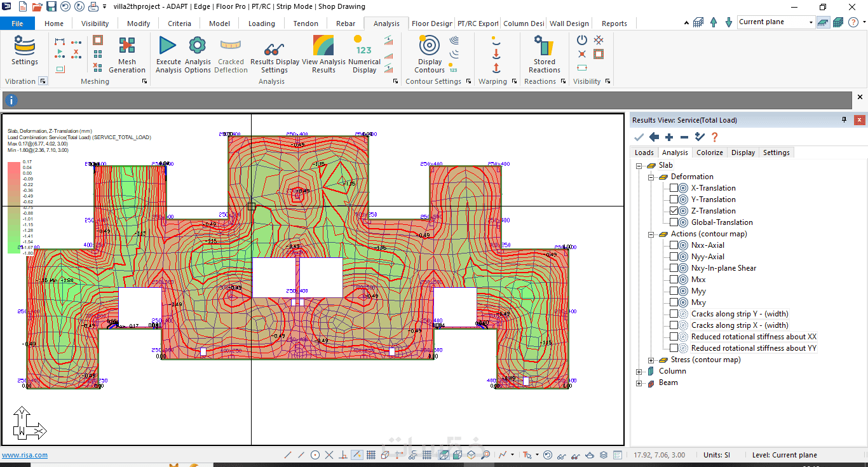Viewport: 868px width, 467px height.
Task: Tick the Mxy contour checkbox
Action: point(674,302)
